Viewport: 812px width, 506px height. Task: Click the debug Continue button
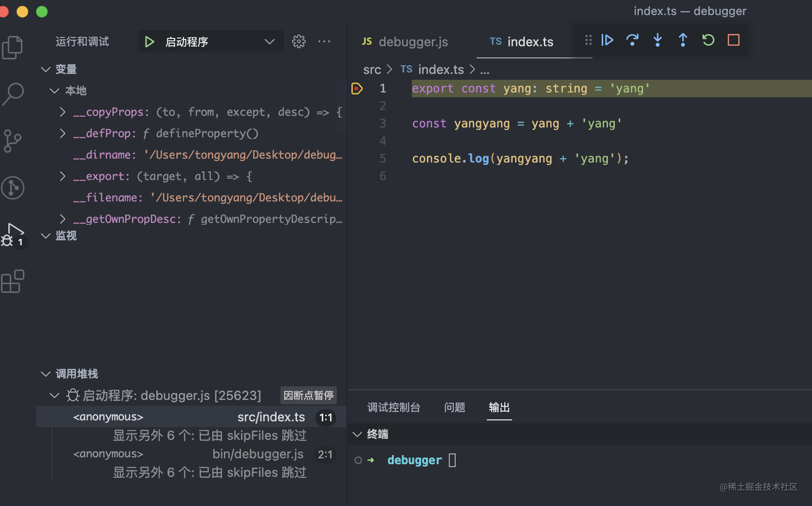(x=607, y=40)
